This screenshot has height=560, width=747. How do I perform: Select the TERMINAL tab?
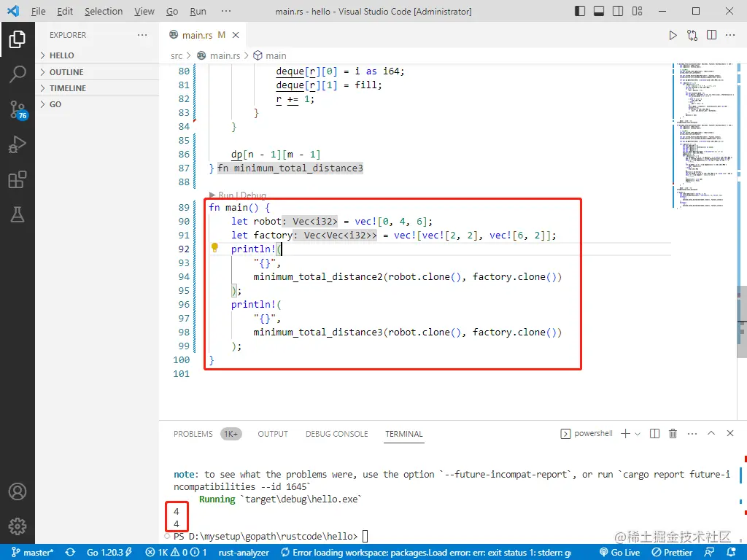pos(404,434)
